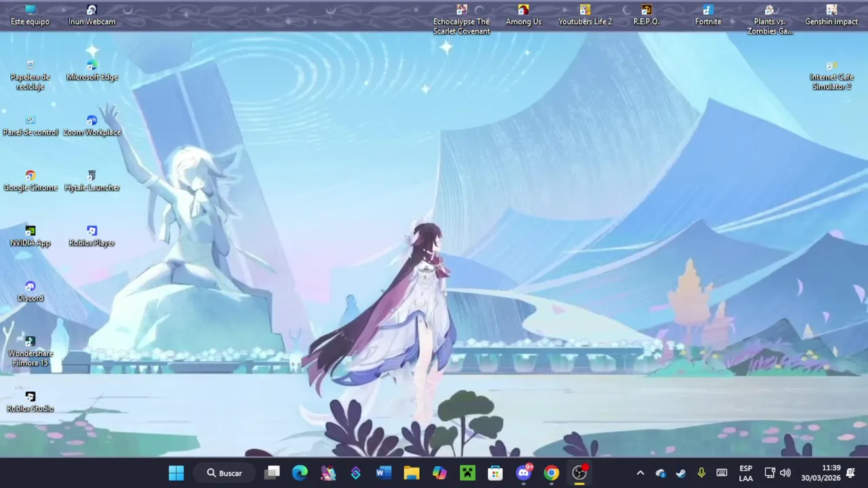Image resolution: width=868 pixels, height=488 pixels.
Task: Open Microsoft Word from the taskbar
Action: [384, 473]
